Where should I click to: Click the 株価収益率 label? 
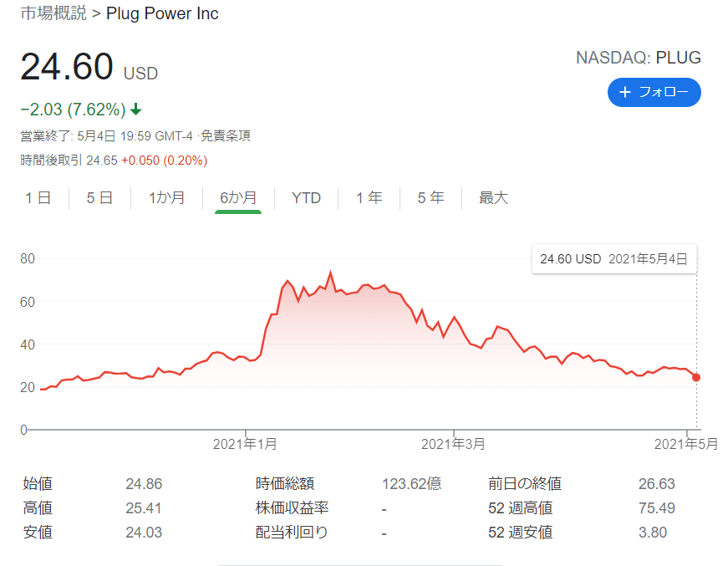[x=292, y=507]
